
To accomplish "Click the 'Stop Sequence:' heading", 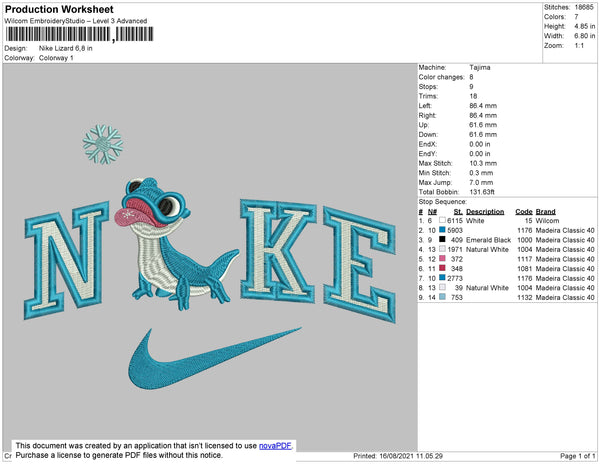I will tap(443, 202).
